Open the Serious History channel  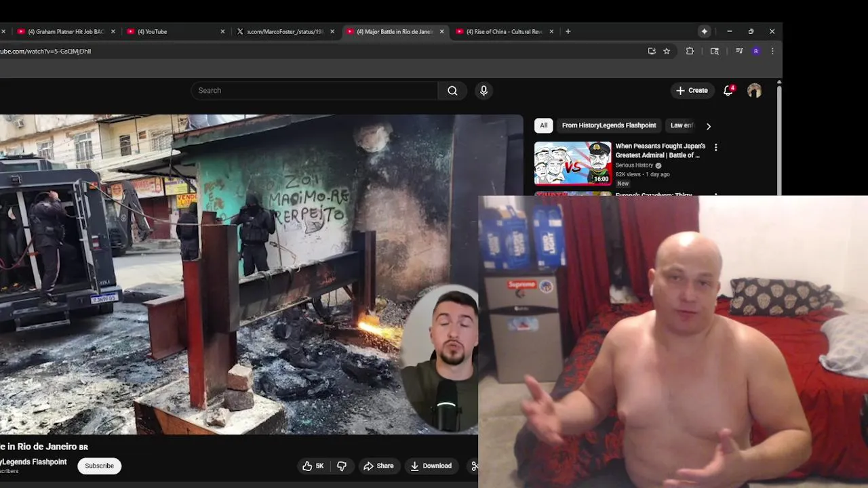pos(635,165)
